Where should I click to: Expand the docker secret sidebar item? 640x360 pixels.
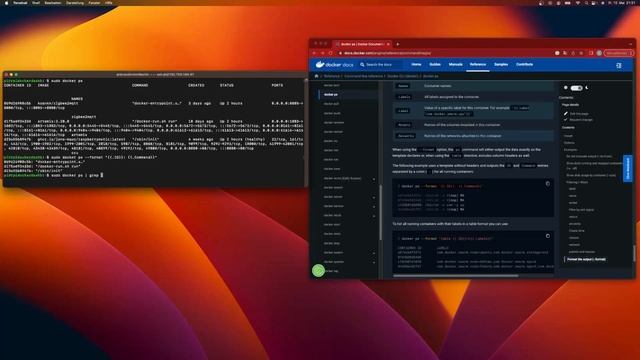[x=374, y=197]
